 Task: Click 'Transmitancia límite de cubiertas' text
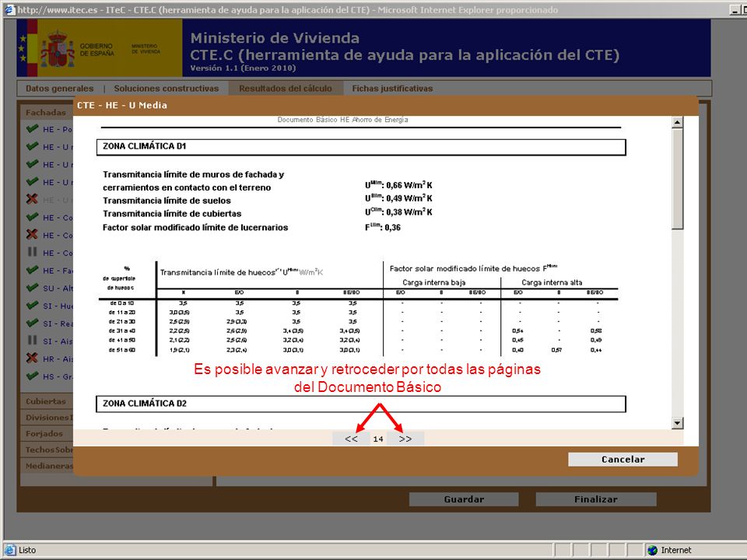tap(172, 213)
